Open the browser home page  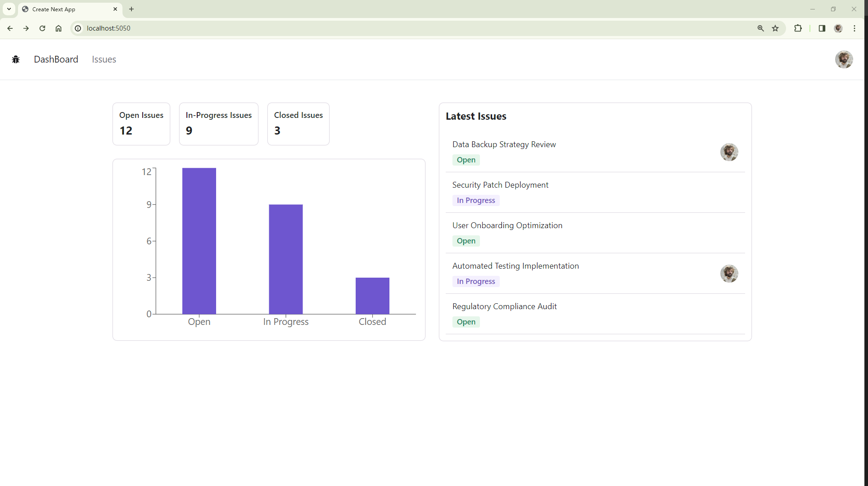coord(59,28)
